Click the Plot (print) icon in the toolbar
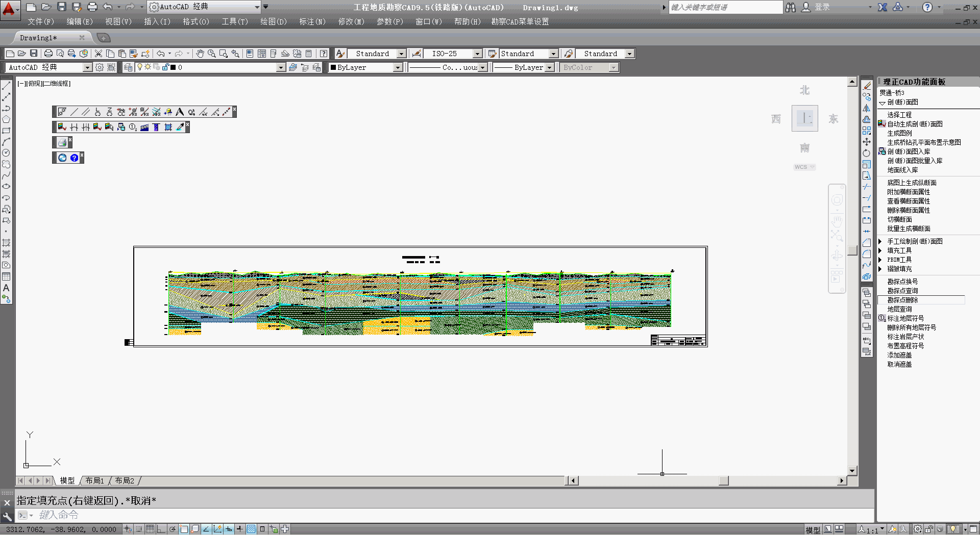 tap(48, 54)
